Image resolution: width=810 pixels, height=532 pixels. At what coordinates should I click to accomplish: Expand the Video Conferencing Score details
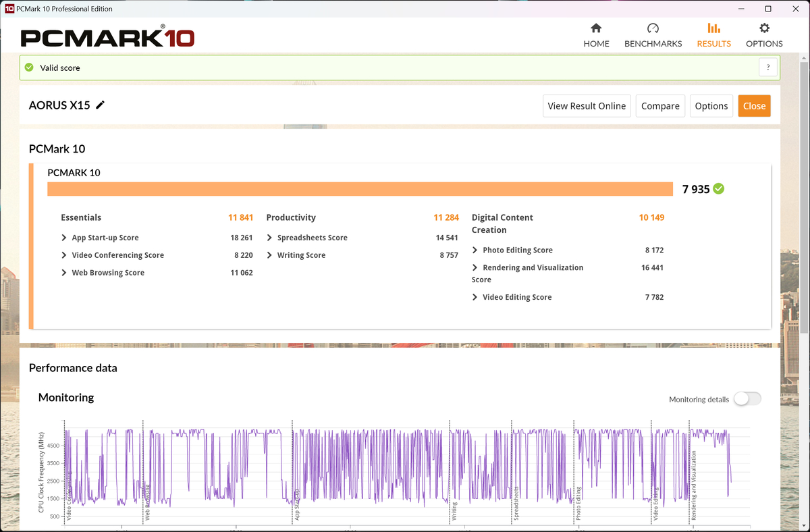click(x=64, y=255)
